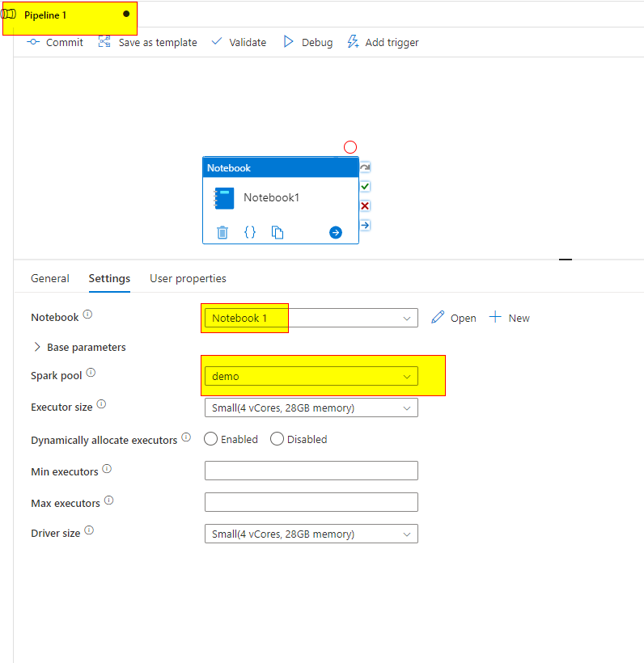Click info icon beside Dynamically allocate executors
Screen dimensions: 644x663
pos(186,437)
